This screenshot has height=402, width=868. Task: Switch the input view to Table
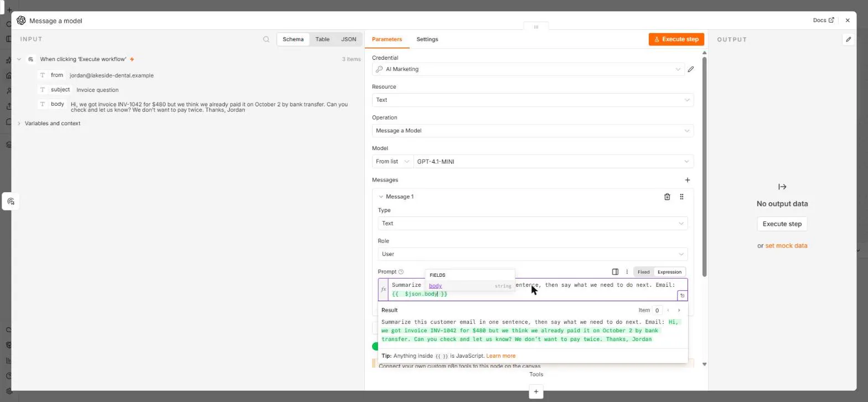coord(322,39)
